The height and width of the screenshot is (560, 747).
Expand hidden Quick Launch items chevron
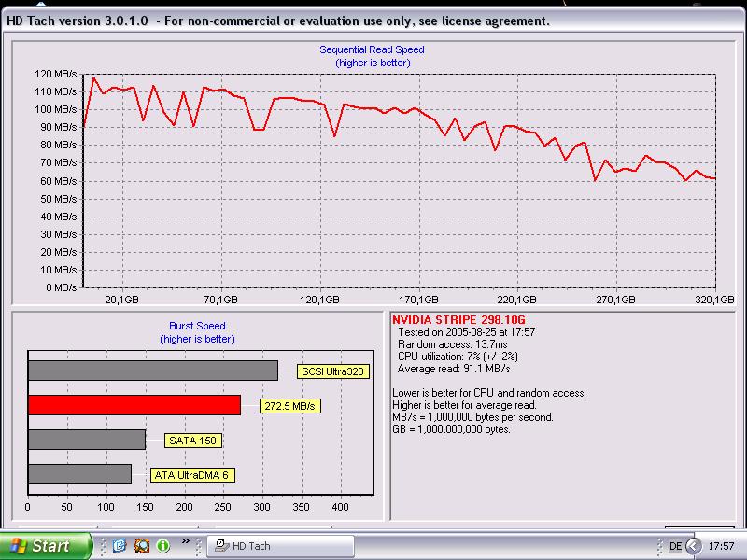[x=185, y=540]
